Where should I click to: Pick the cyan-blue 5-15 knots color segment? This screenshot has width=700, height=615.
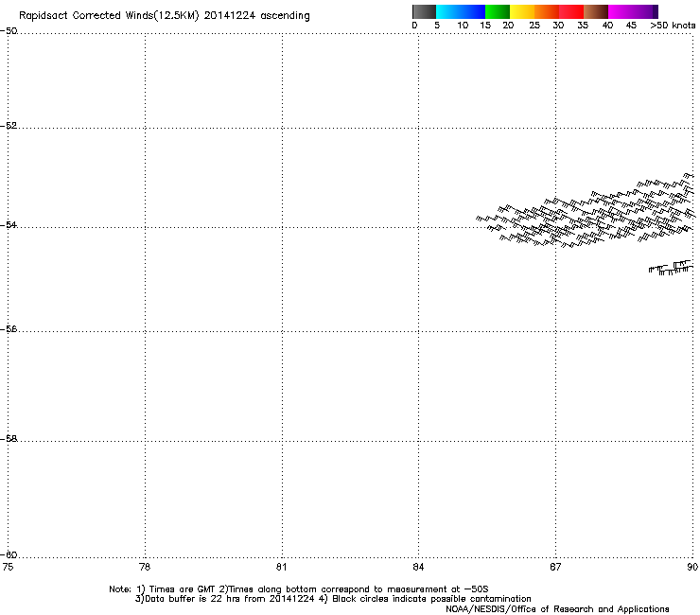tap(461, 11)
